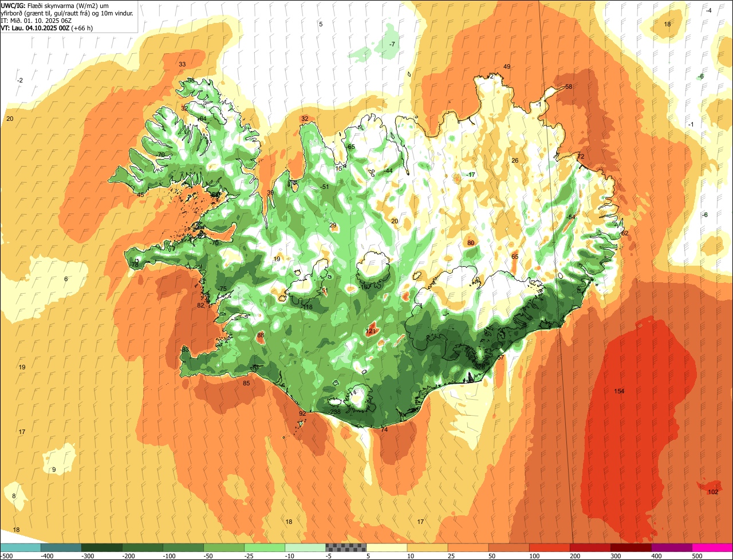
Task: Pick the 25 to 50 orange legend swatch
Action: coord(468,547)
